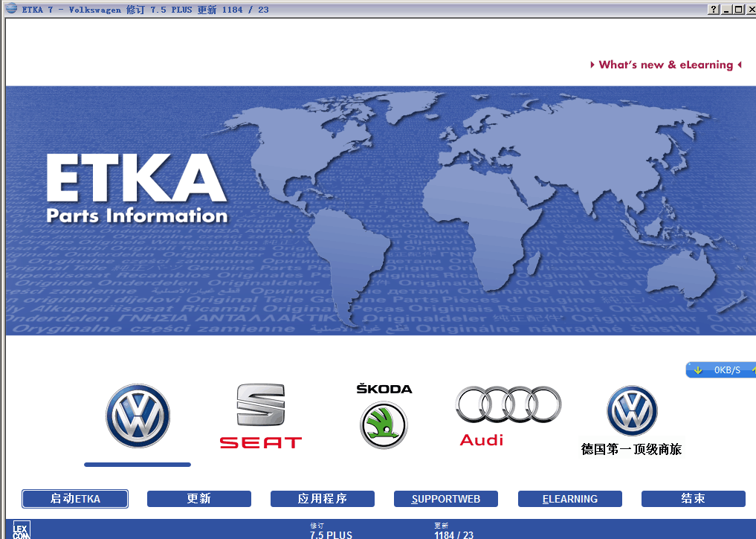Open the title bar help question-mark button
This screenshot has height=539, width=756.
(x=714, y=9)
